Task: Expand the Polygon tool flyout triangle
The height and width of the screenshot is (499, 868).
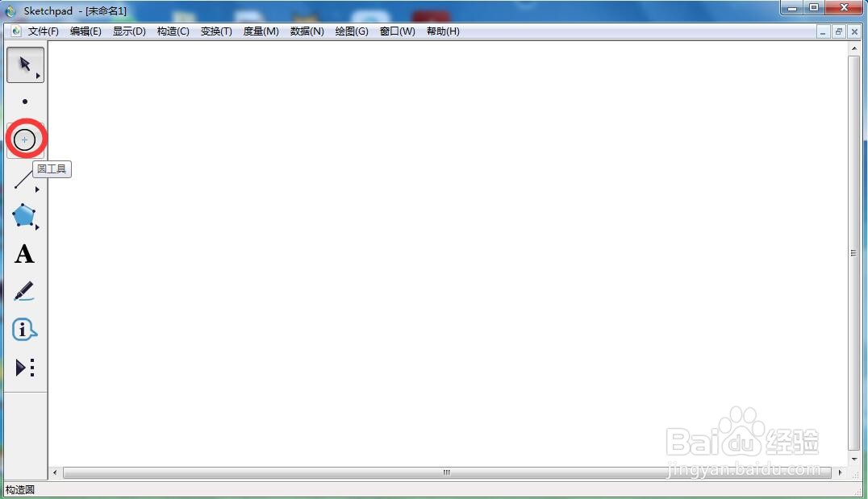Action: tap(37, 227)
